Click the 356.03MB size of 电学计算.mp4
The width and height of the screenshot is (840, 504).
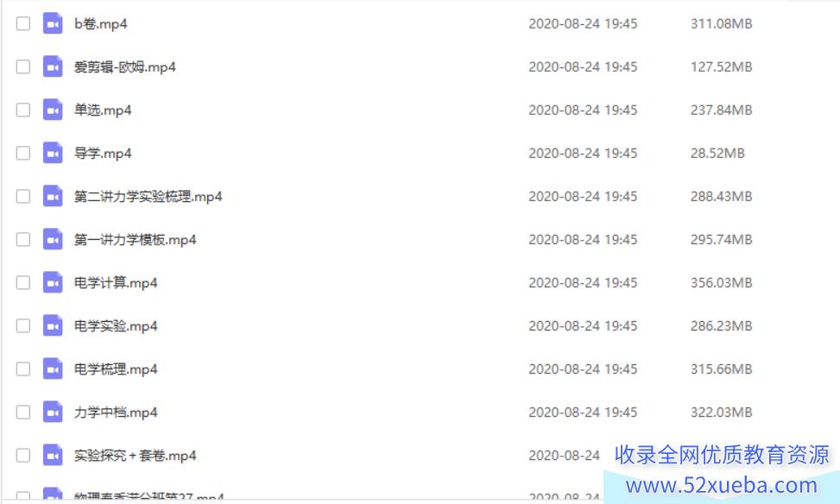click(721, 283)
